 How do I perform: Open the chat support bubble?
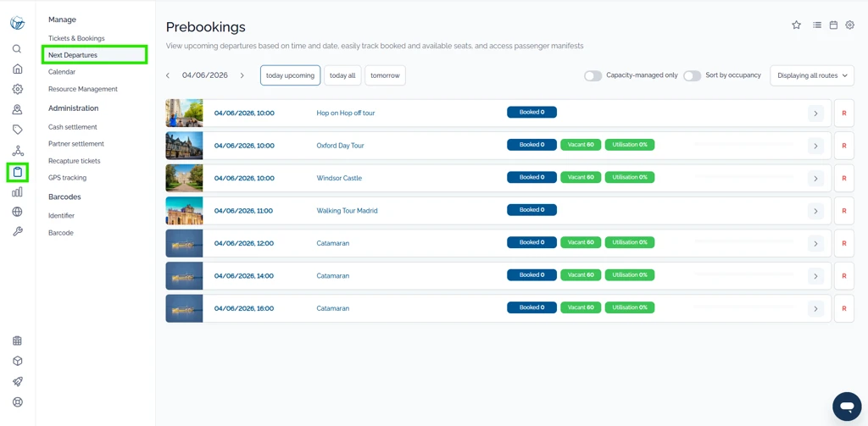pyautogui.click(x=847, y=407)
